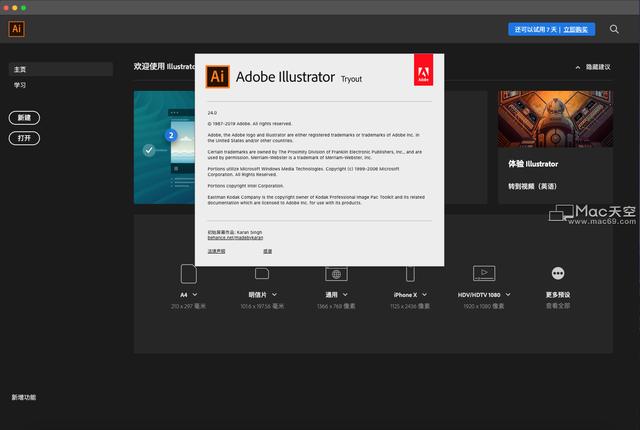The width and height of the screenshot is (640, 430).
Task: Expand the 通用 preset dropdown arrow
Action: pyautogui.click(x=345, y=295)
